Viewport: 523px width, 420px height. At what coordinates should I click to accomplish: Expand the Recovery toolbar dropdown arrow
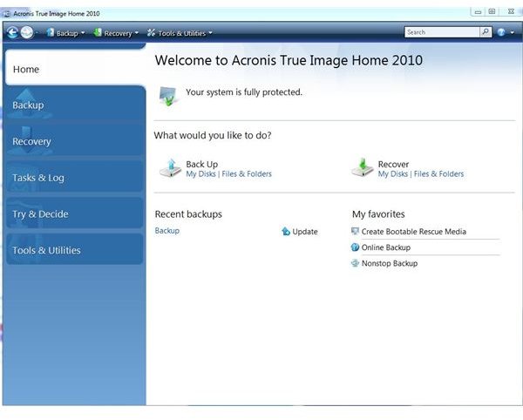point(137,32)
